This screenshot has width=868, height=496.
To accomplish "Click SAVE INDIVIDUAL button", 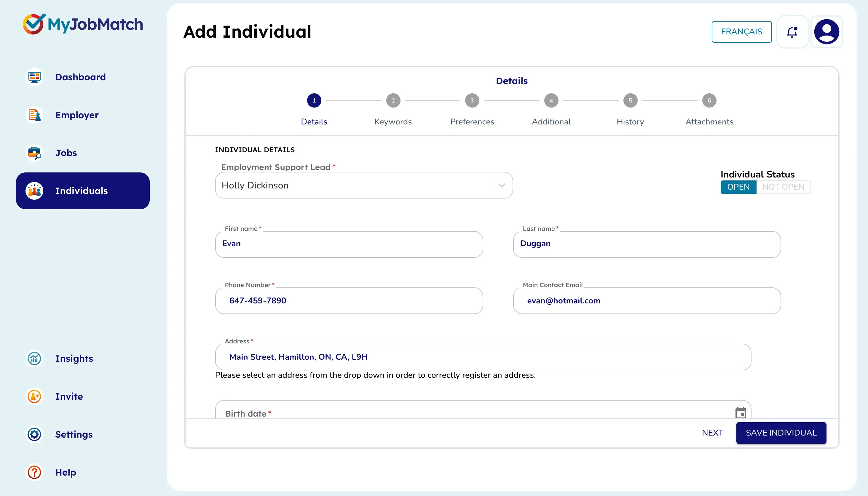I will click(781, 433).
